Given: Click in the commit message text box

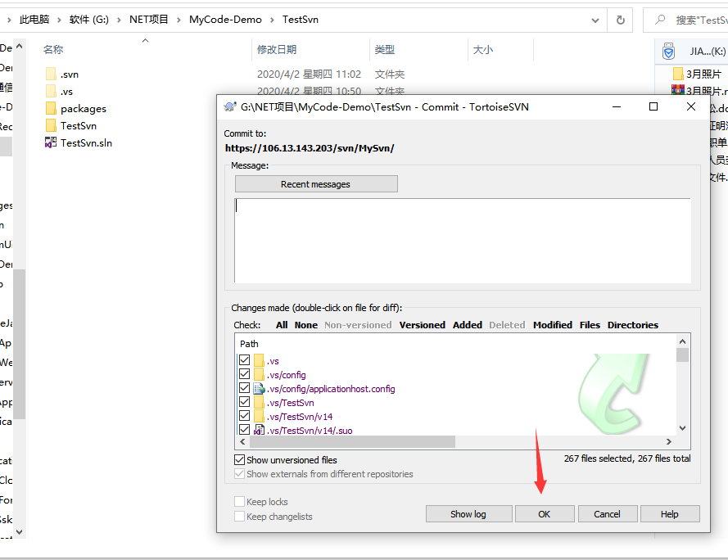Looking at the screenshot, I should (463, 240).
